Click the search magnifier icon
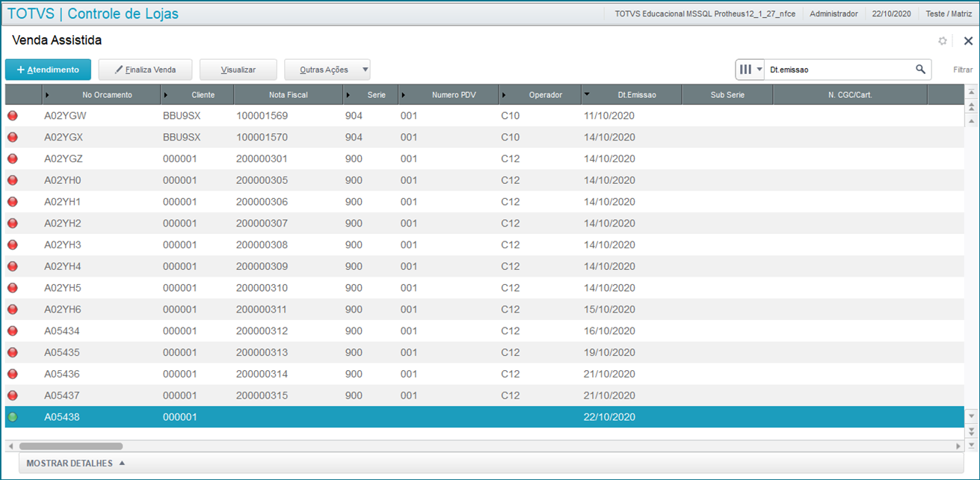Image resolution: width=980 pixels, height=480 pixels. pos(920,70)
